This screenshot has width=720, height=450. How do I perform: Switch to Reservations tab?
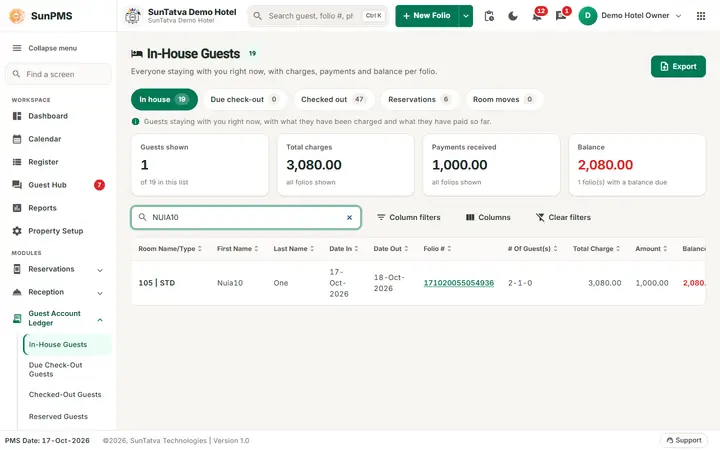[x=420, y=99]
